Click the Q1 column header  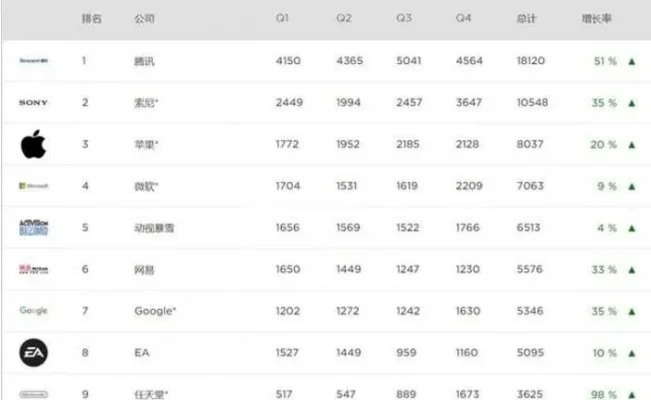(x=282, y=18)
